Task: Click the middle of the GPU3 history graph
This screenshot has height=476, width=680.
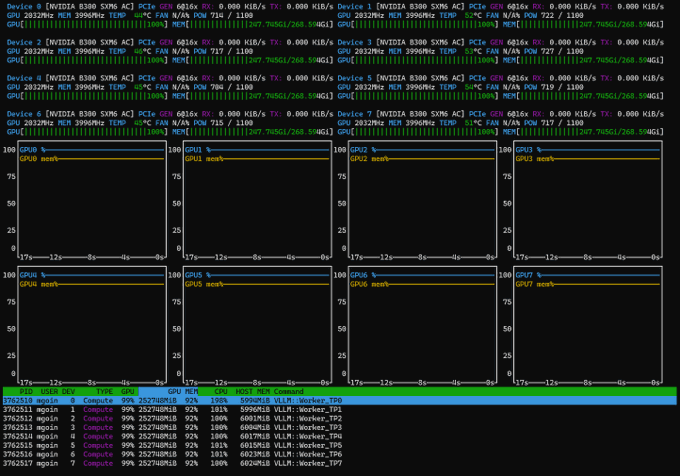Action: point(588,199)
